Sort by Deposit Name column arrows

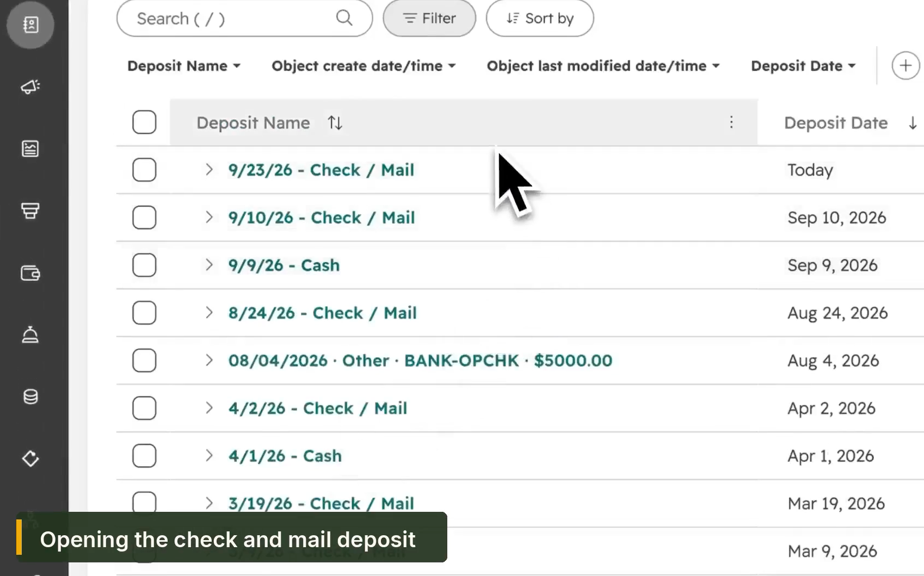pos(335,123)
